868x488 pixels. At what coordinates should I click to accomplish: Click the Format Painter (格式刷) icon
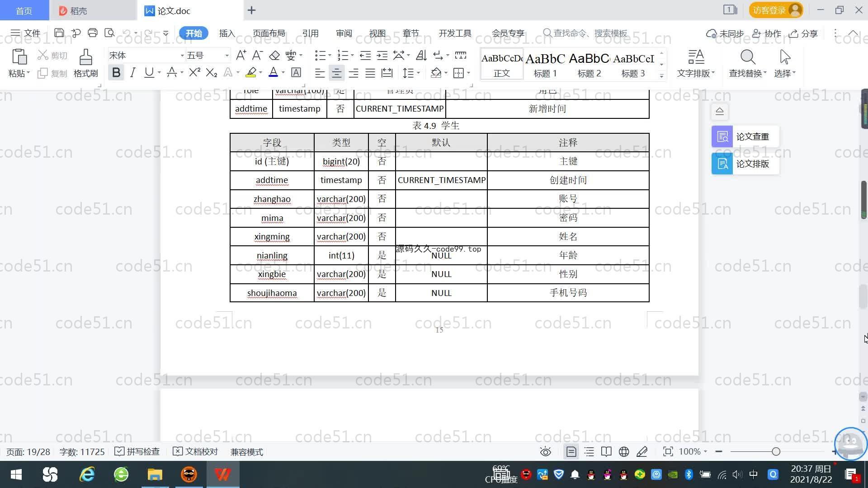coord(85,58)
